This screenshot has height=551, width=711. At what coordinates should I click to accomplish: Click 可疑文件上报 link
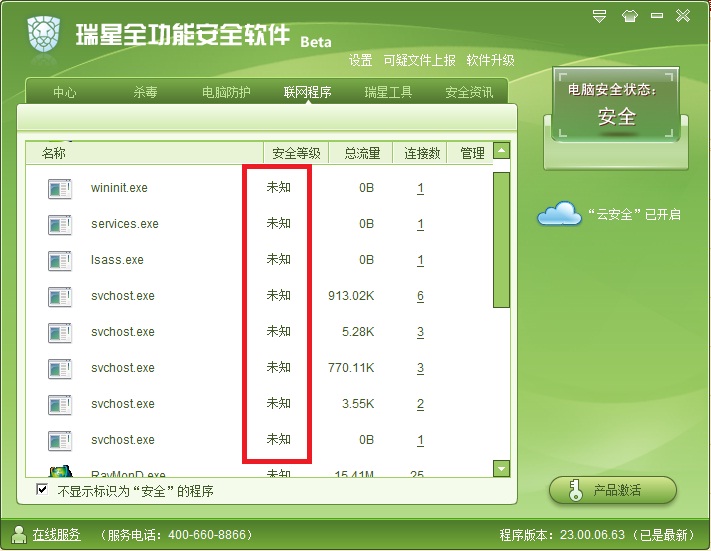419,60
